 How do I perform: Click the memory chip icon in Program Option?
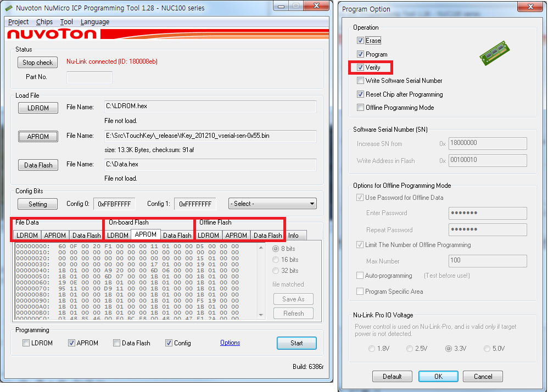click(495, 53)
